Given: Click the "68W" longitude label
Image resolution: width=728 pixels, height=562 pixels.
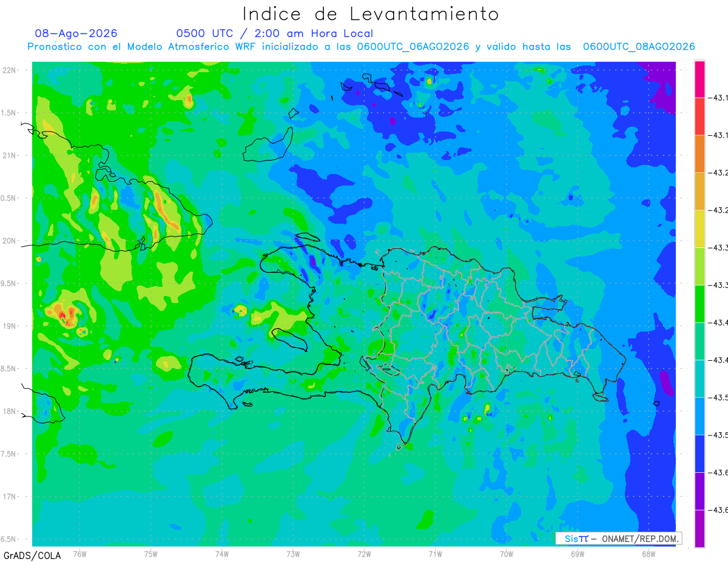Looking at the screenshot, I should pyautogui.click(x=649, y=554).
